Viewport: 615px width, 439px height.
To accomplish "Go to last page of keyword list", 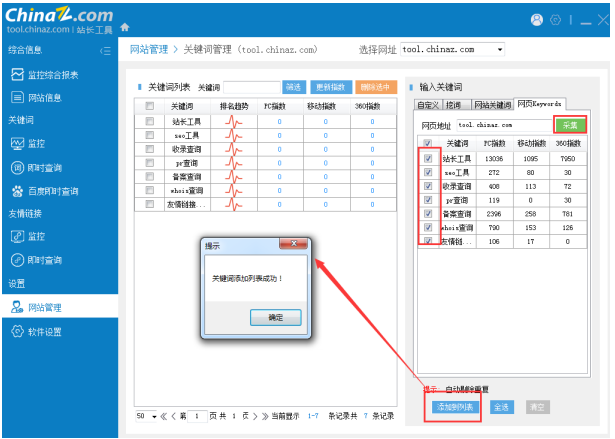I will (x=265, y=416).
